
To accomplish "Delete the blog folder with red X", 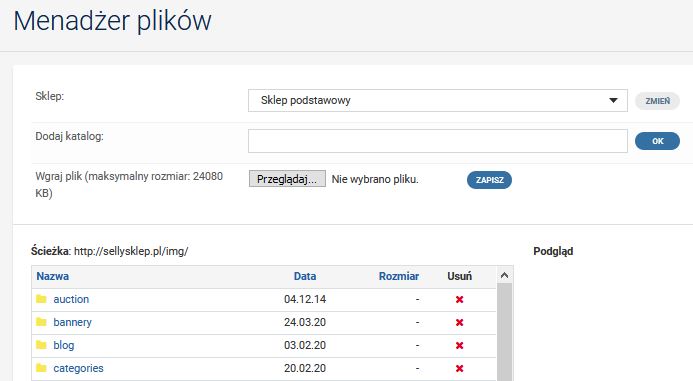I will point(459,346).
